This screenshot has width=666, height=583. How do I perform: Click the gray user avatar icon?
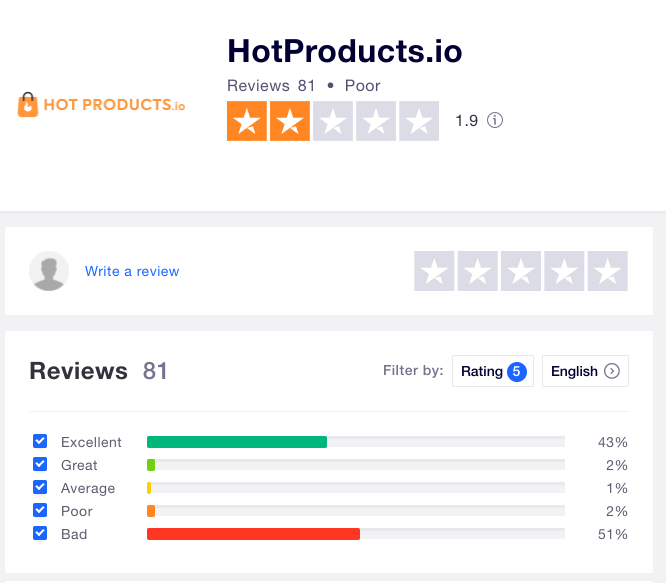[49, 271]
